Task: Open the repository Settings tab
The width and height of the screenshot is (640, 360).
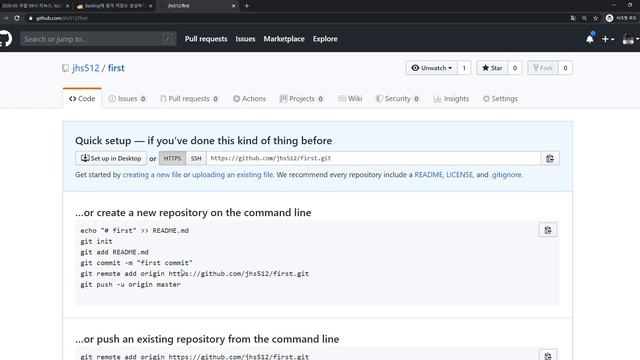Action: [x=500, y=98]
